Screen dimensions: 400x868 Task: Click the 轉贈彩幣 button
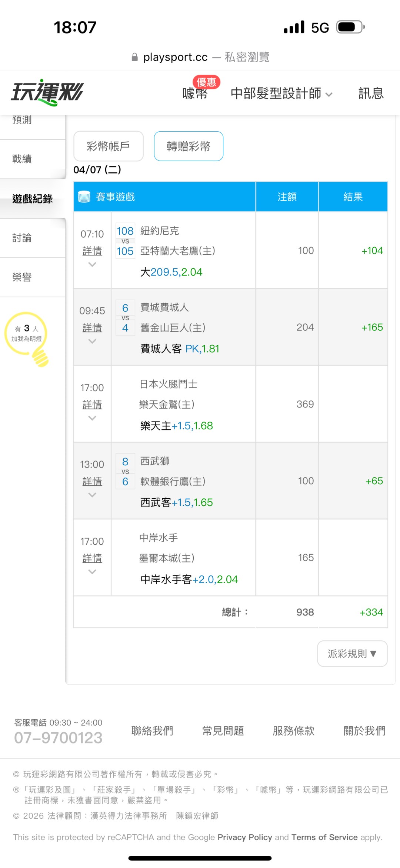click(189, 146)
